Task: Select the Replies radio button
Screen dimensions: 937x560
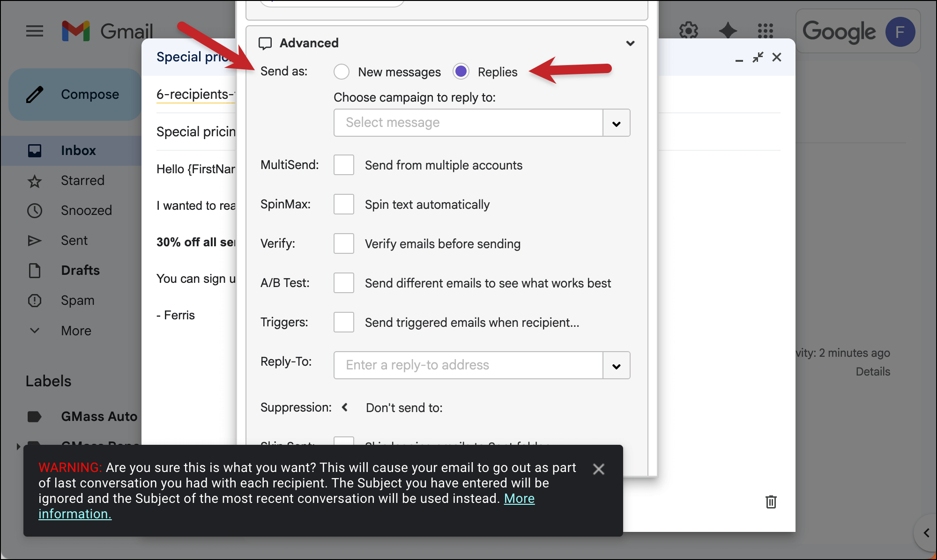Action: point(461,71)
